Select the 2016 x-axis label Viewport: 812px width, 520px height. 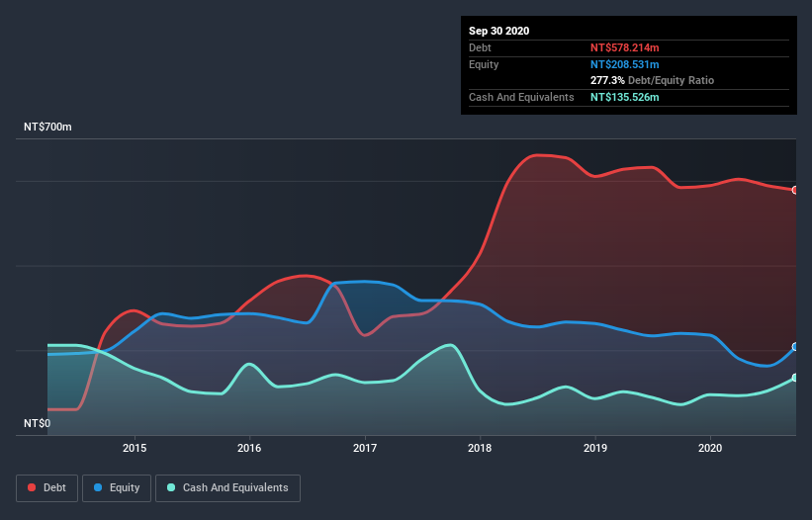249,448
